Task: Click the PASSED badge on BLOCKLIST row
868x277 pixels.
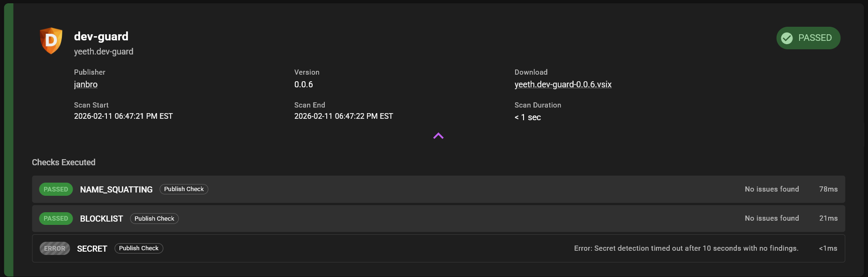Action: coord(56,218)
